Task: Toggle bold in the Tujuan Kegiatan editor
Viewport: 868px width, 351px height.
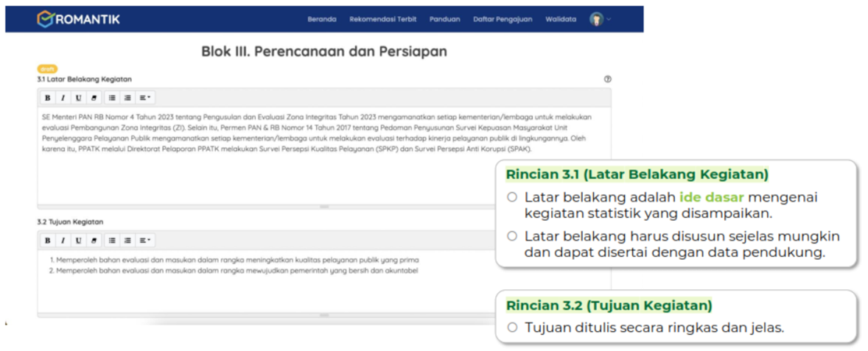Action: [x=47, y=241]
